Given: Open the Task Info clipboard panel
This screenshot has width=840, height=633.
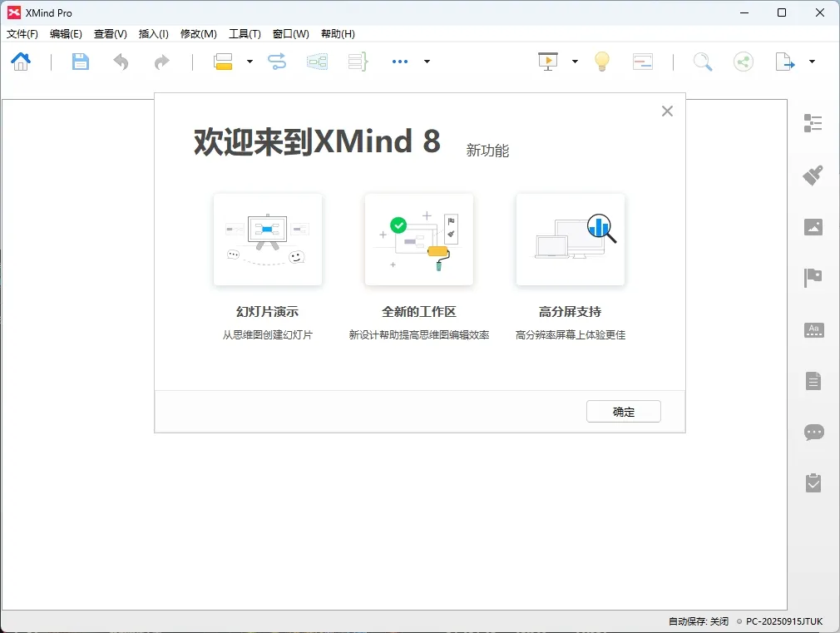Looking at the screenshot, I should pyautogui.click(x=813, y=484).
